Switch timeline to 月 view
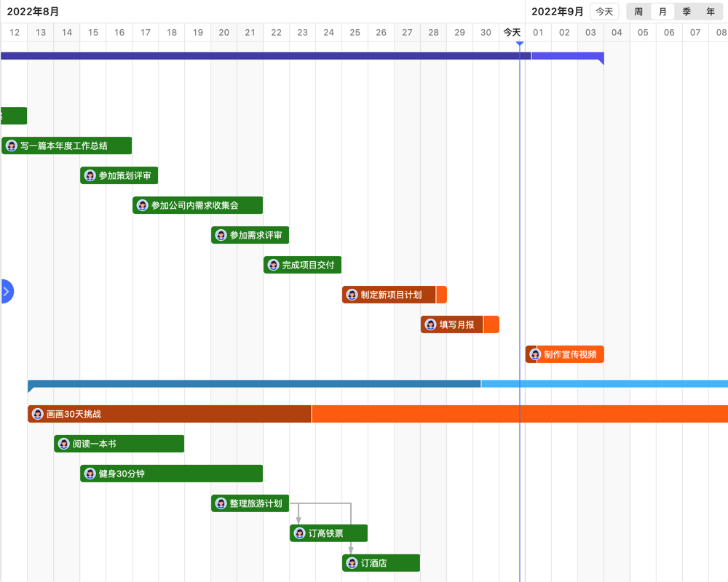The height and width of the screenshot is (582, 728). (x=662, y=12)
